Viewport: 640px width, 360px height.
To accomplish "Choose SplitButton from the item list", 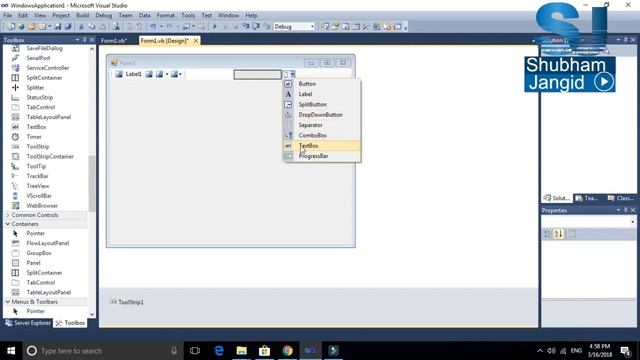I will click(x=321, y=104).
